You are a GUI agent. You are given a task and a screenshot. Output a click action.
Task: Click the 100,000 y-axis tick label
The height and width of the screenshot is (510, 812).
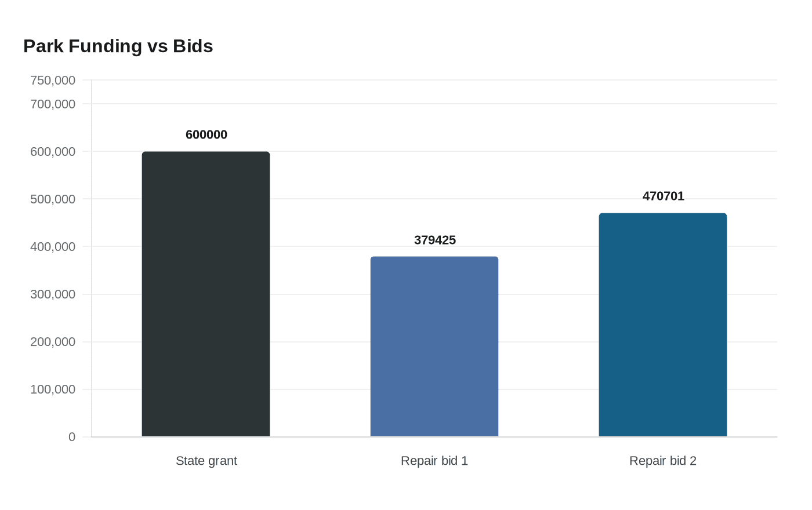(53, 389)
